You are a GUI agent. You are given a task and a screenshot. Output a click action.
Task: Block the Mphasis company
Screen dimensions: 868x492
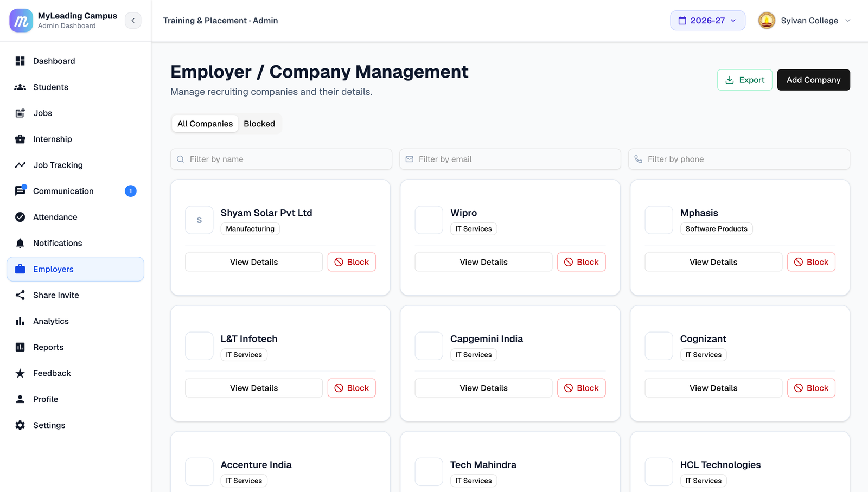[x=812, y=262]
